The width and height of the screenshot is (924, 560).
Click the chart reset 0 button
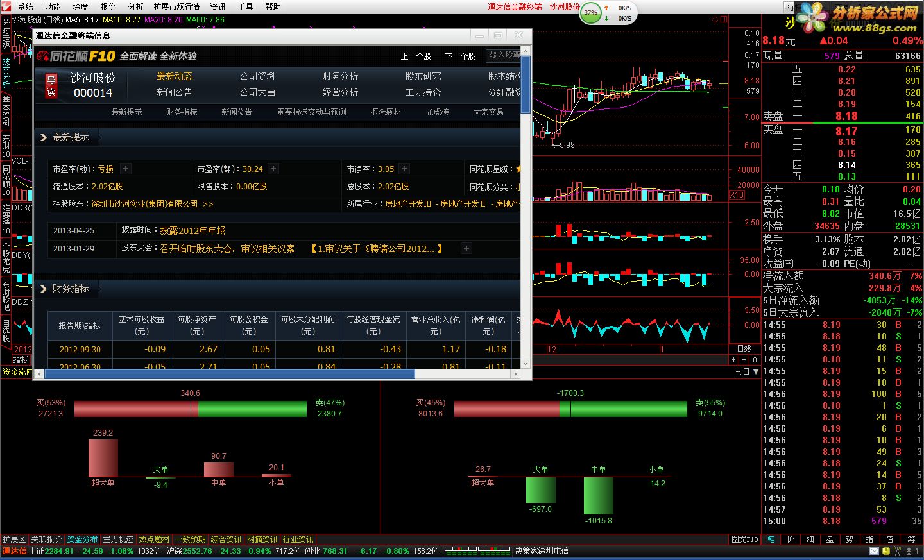755,360
